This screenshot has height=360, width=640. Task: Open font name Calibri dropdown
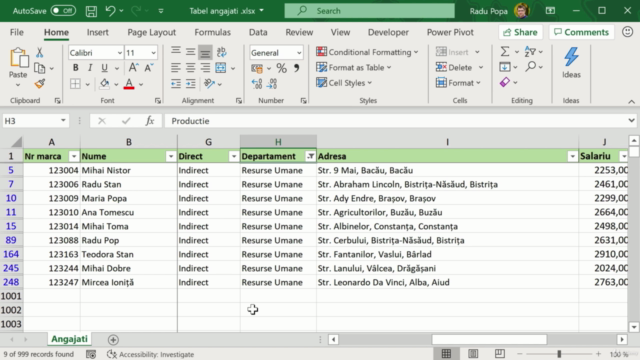[x=120, y=53]
